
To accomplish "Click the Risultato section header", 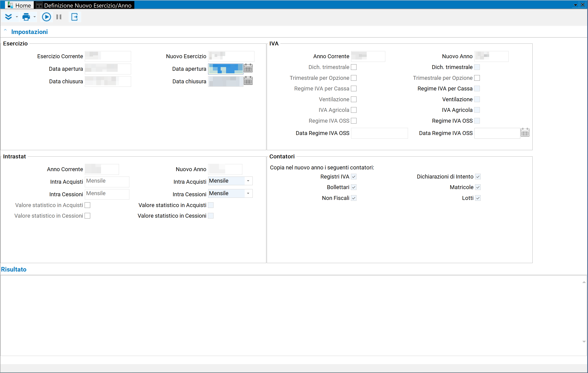I will (x=14, y=269).
